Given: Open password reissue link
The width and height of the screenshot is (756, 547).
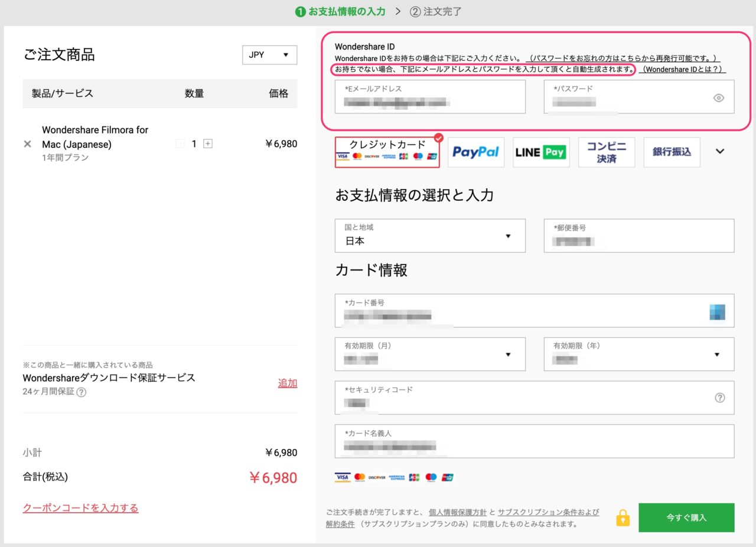Looking at the screenshot, I should 623,58.
